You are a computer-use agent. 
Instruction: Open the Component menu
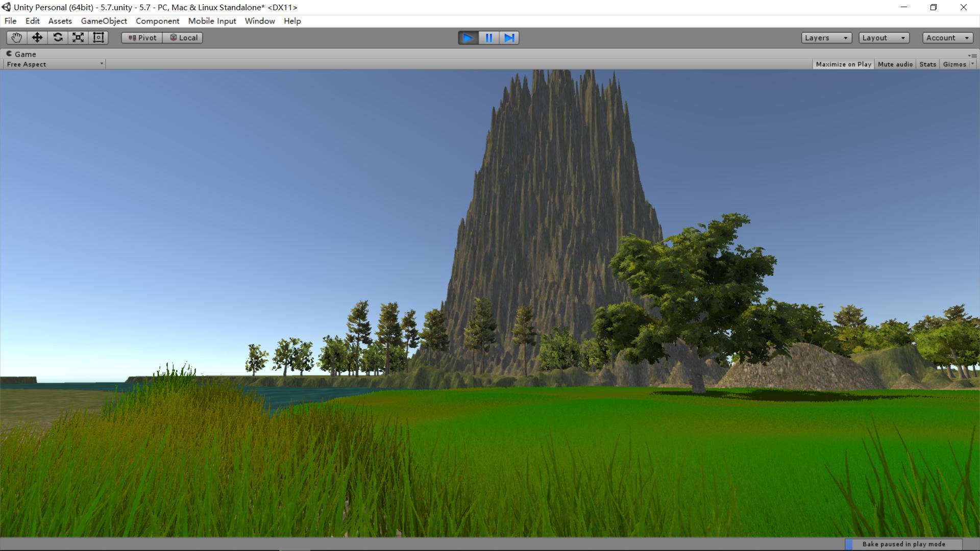pyautogui.click(x=157, y=21)
